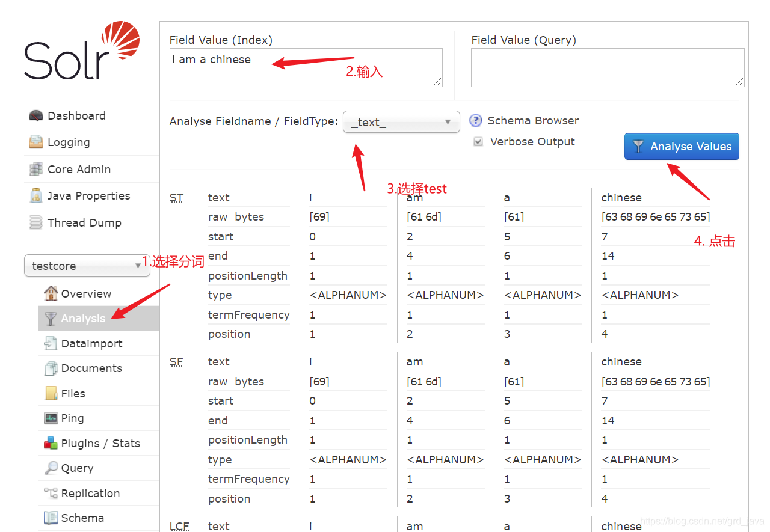770x532 pixels.
Task: Click the Analysis funnel icon in sidebar
Action: pyautogui.click(x=51, y=319)
